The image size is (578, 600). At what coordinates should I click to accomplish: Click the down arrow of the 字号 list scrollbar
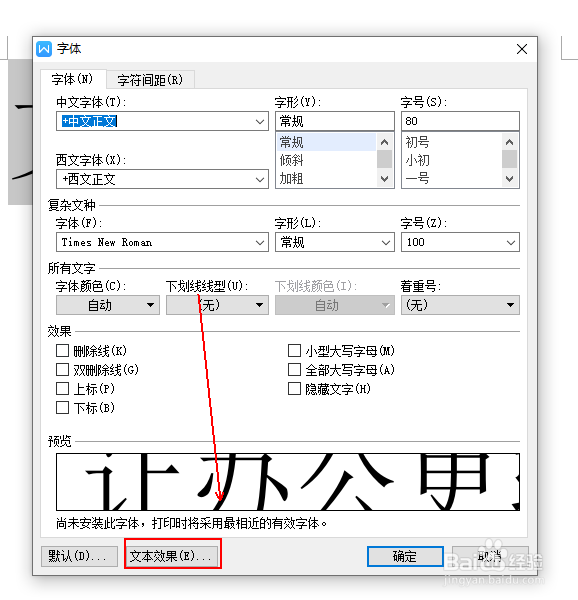pos(510,179)
